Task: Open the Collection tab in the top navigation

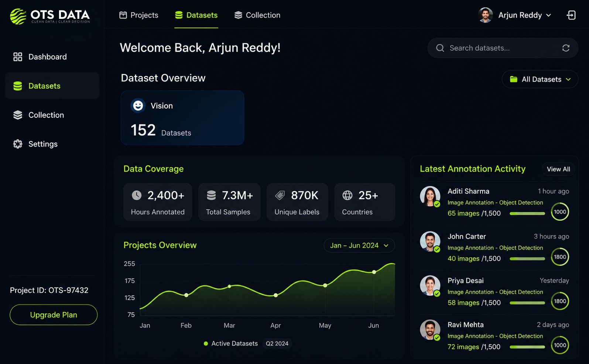Action: [x=257, y=15]
